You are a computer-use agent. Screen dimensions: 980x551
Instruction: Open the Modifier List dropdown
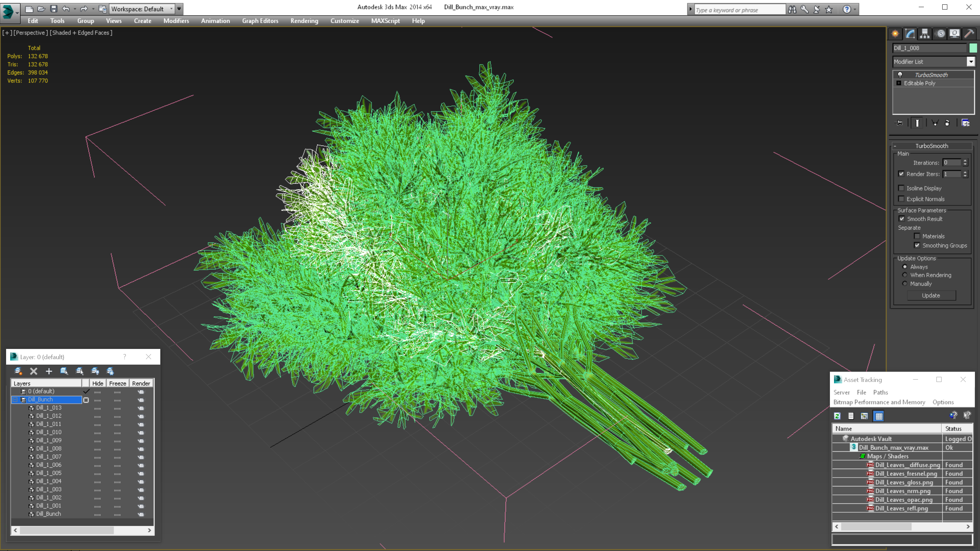click(x=971, y=62)
